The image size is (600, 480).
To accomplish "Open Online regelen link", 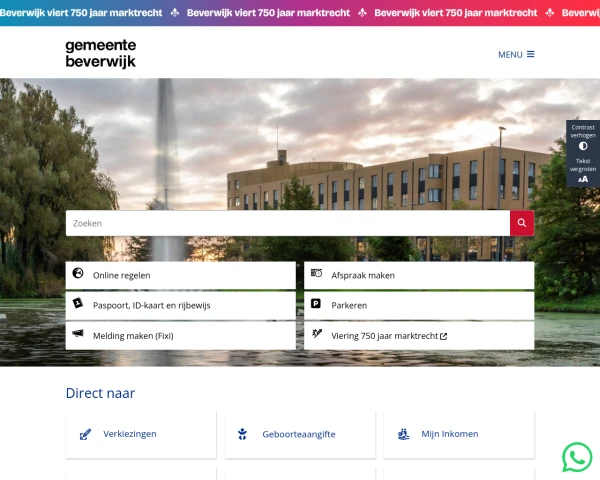I will point(181,275).
